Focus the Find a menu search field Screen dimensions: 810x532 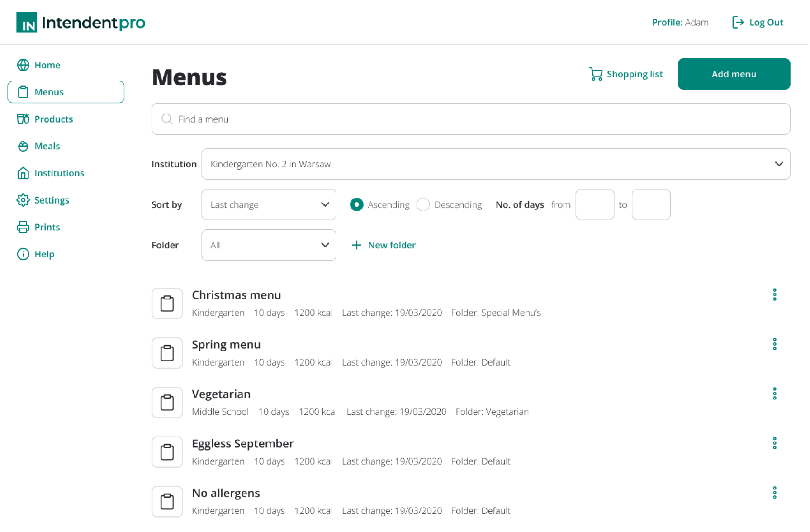(x=471, y=119)
